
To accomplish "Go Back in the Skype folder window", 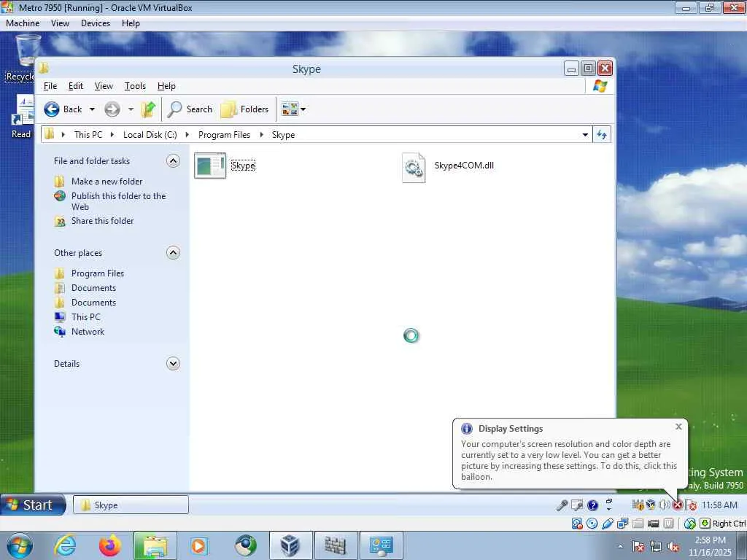I will [63, 109].
